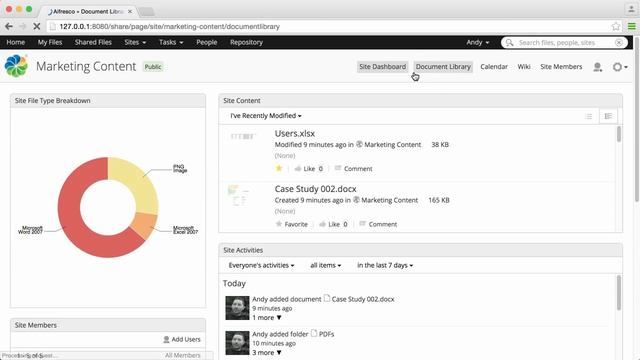Open Tasks menu in top bar
This screenshot has width=640, height=360.
click(x=171, y=42)
